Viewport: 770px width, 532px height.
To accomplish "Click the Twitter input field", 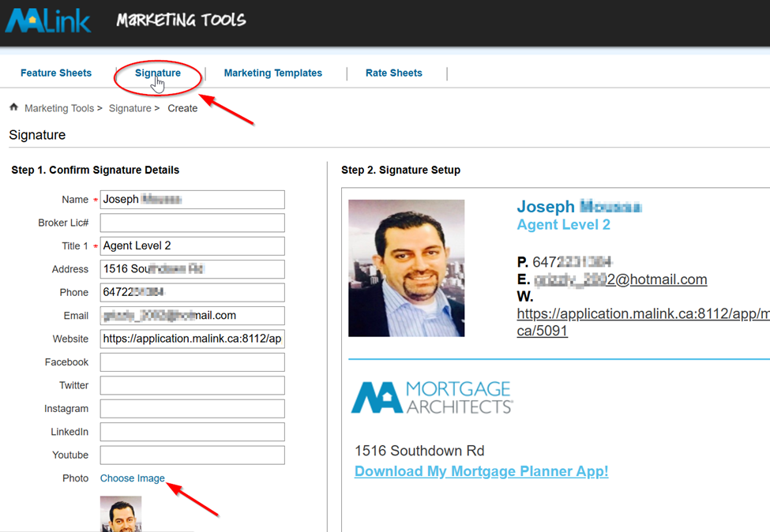I will (193, 385).
